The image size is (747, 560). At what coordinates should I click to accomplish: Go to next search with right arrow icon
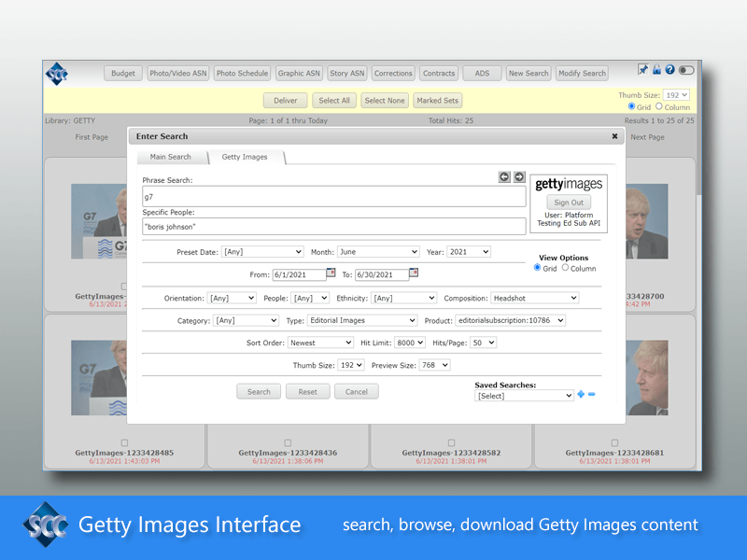coord(519,176)
